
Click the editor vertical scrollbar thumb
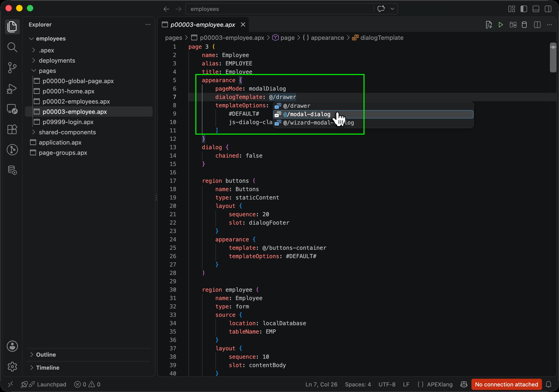[553, 58]
